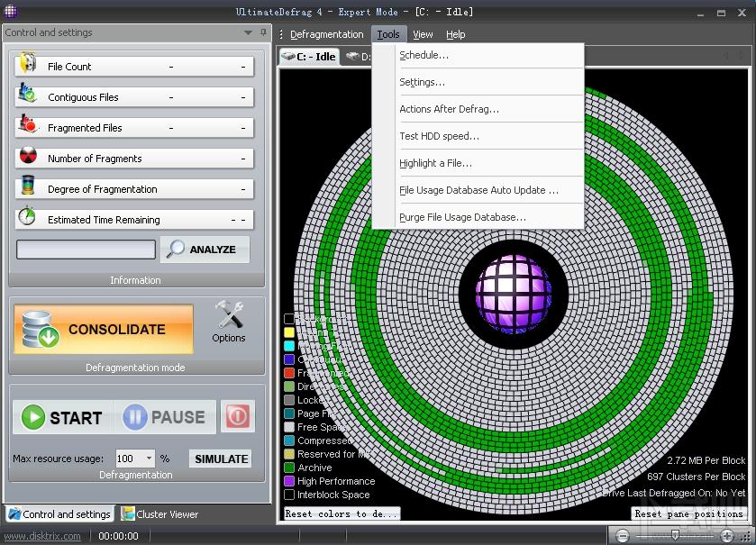The image size is (756, 545).
Task: Click the gray Locked color swatch
Action: point(289,400)
